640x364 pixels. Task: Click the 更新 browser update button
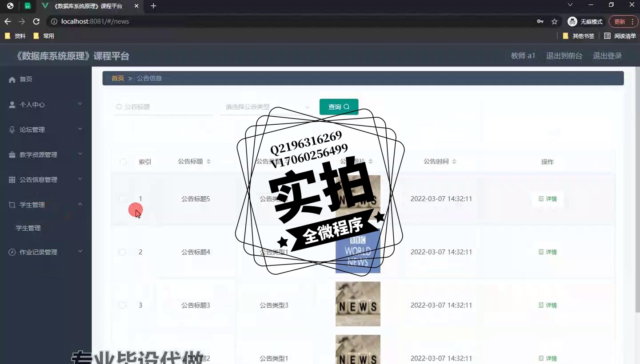(x=624, y=21)
